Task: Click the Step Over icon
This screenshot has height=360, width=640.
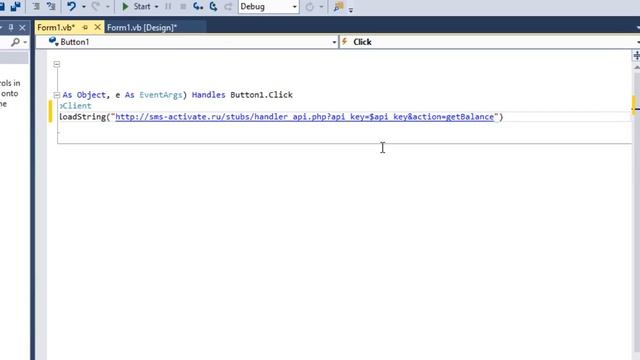Action: tap(213, 6)
